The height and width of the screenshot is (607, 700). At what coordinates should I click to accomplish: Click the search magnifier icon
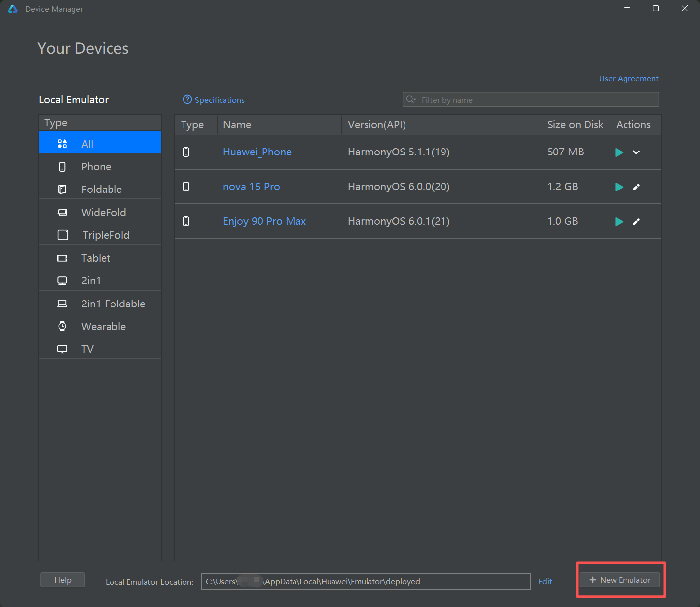pos(411,99)
